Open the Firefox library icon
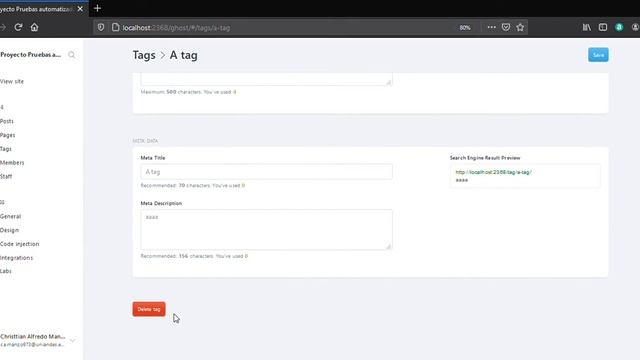This screenshot has height=360, width=640. (x=587, y=27)
